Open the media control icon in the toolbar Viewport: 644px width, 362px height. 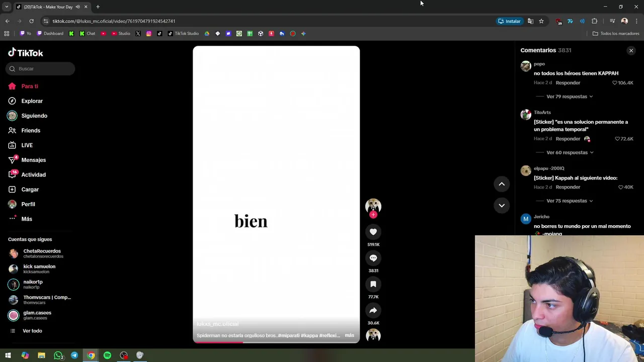pyautogui.click(x=612, y=21)
